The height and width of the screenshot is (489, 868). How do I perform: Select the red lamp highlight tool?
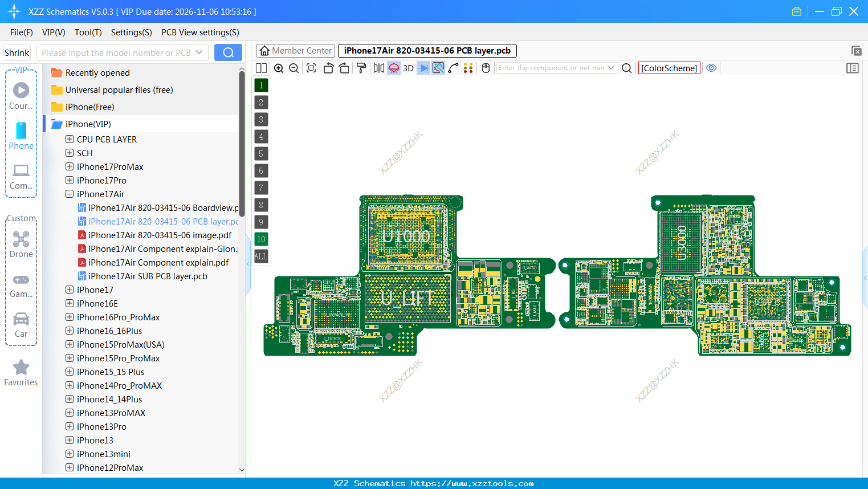tap(393, 68)
